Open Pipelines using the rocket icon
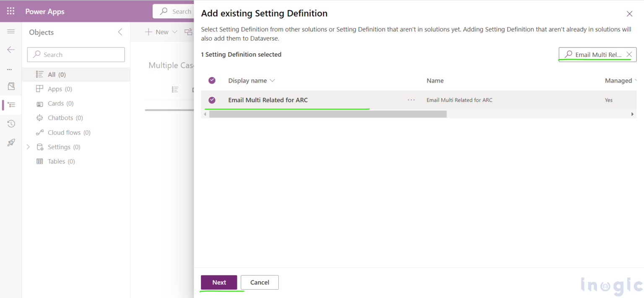The height and width of the screenshot is (298, 644). (10, 143)
